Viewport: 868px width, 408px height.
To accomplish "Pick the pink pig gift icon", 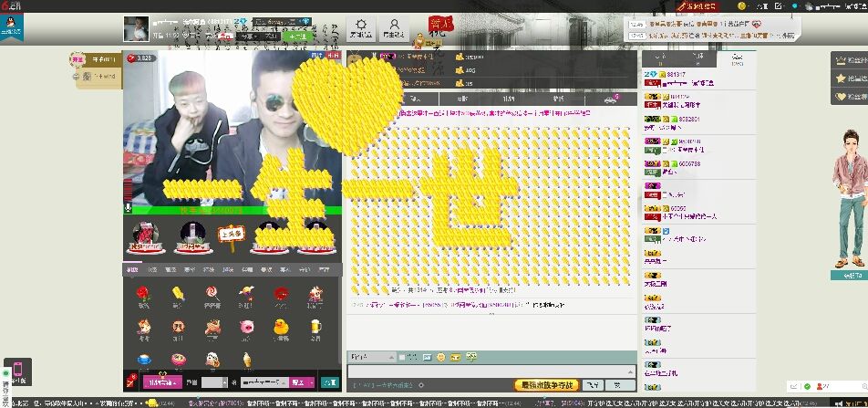I will [x=246, y=326].
